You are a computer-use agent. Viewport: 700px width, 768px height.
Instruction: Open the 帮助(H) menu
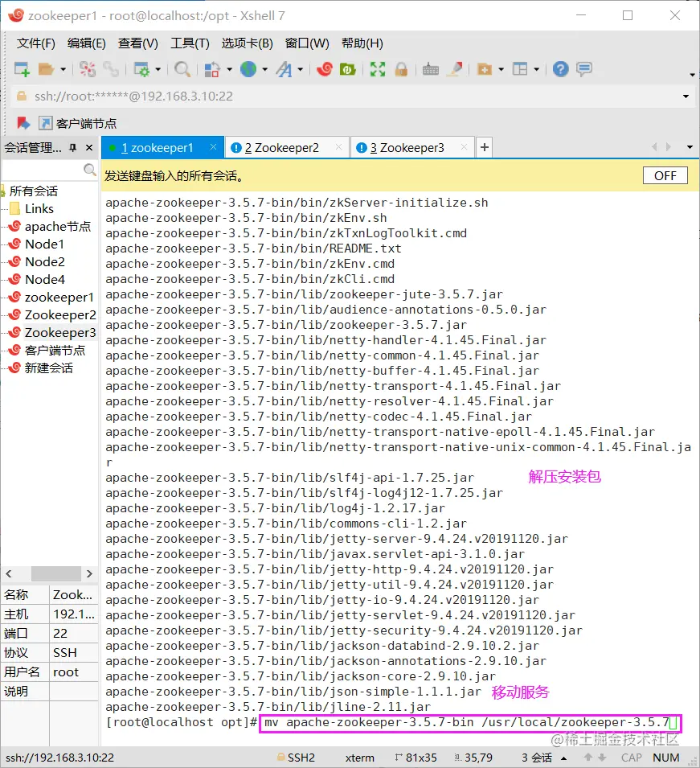pos(362,43)
